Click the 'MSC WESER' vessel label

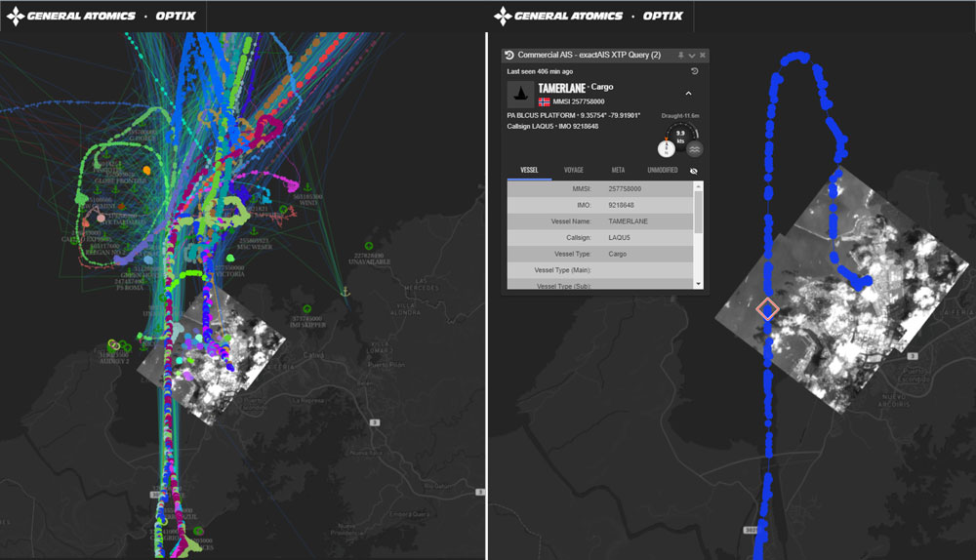click(255, 248)
